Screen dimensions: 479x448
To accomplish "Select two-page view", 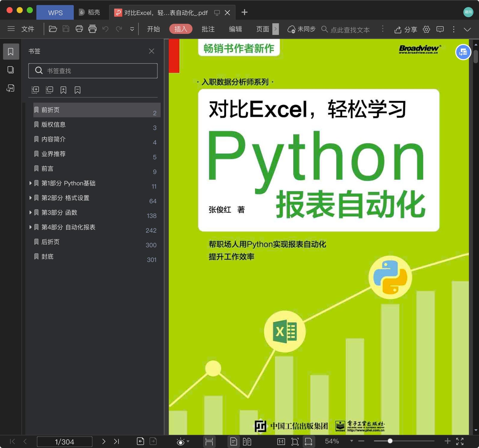I will [247, 442].
